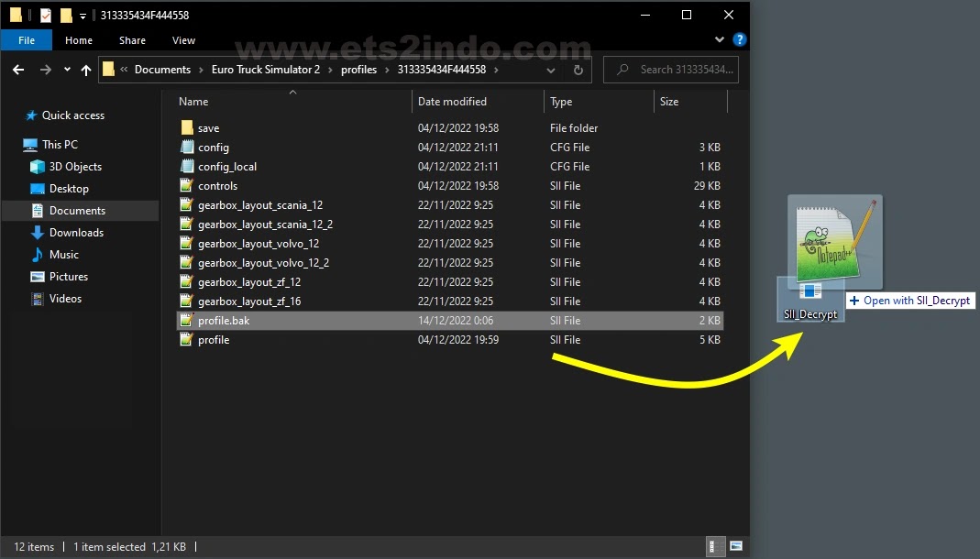Switch to large icons view status bar icon
This screenshot has width=980, height=559.
[x=736, y=546]
